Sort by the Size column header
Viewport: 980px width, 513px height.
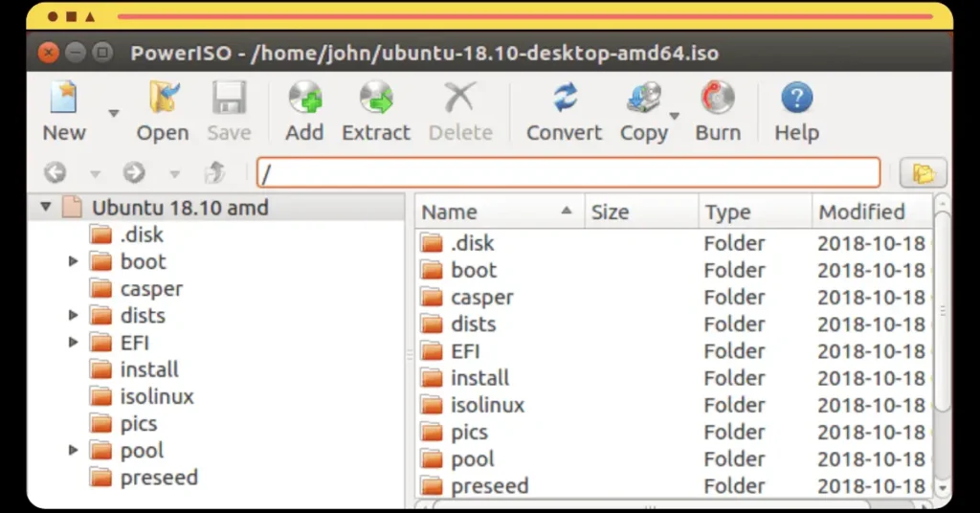pos(642,212)
